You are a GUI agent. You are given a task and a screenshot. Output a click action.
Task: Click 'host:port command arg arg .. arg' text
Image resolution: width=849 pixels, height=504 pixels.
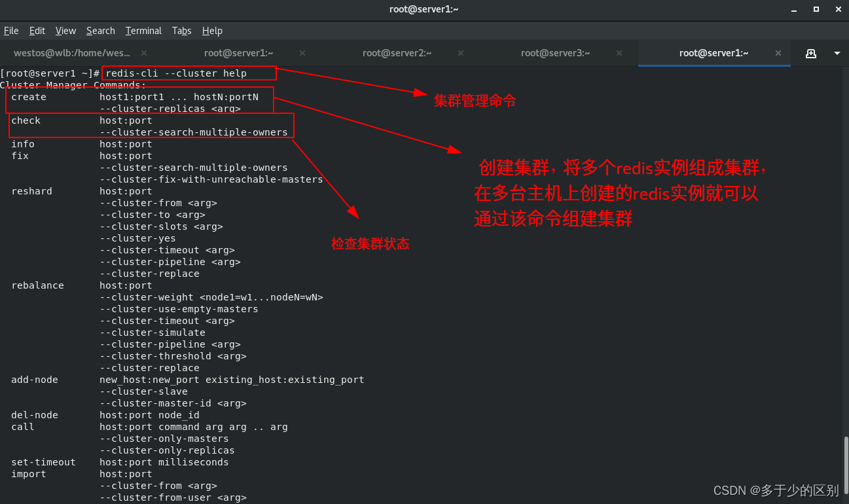coord(194,427)
